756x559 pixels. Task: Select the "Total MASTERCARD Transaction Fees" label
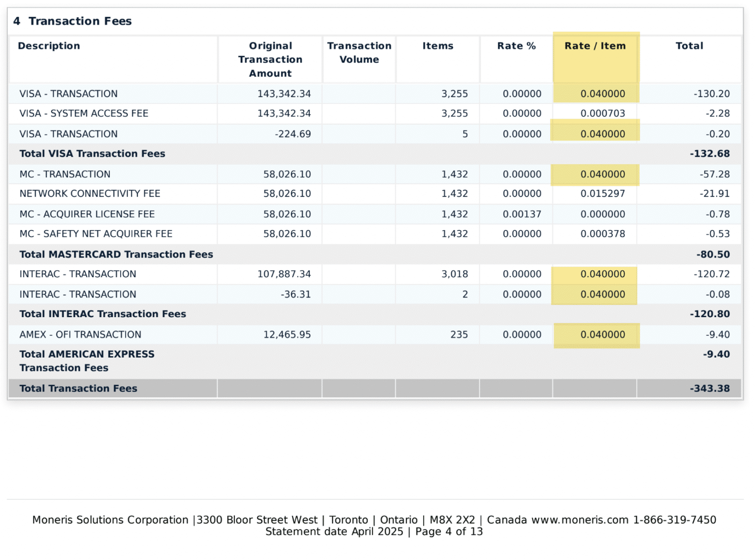(116, 254)
